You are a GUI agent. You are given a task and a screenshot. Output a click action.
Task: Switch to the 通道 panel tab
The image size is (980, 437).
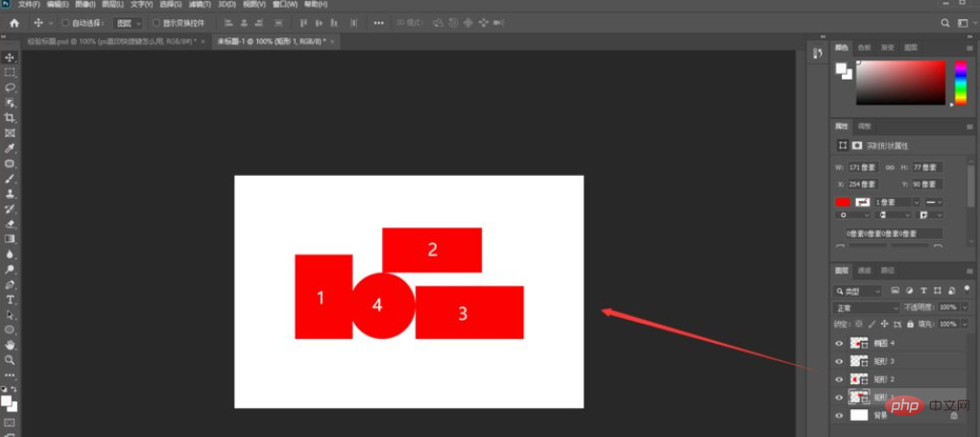864,271
